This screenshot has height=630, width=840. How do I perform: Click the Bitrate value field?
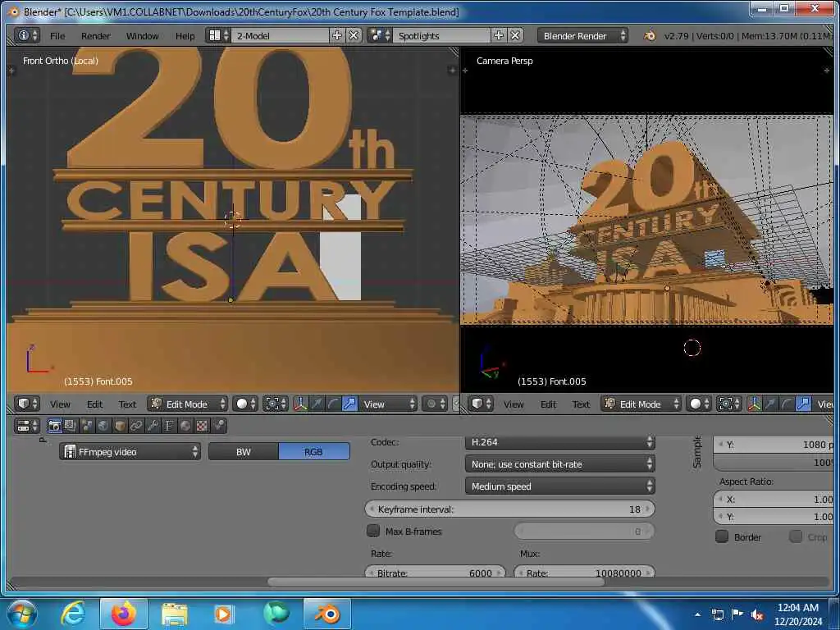click(x=435, y=572)
